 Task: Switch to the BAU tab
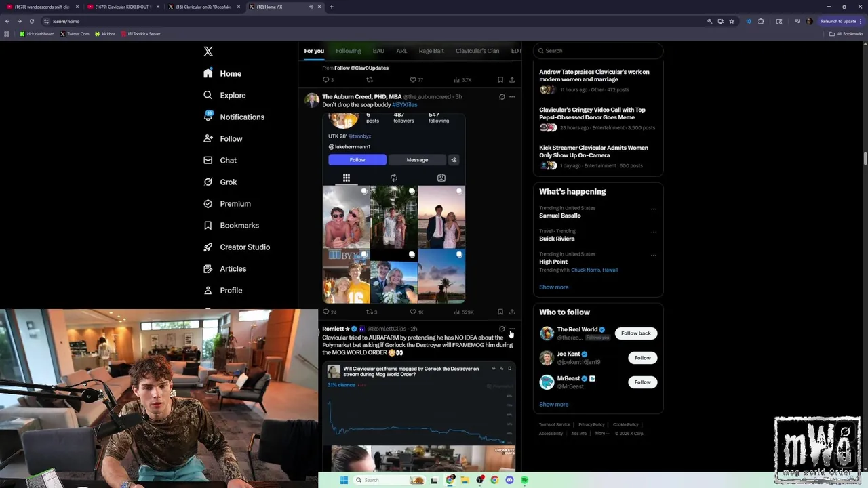(378, 51)
